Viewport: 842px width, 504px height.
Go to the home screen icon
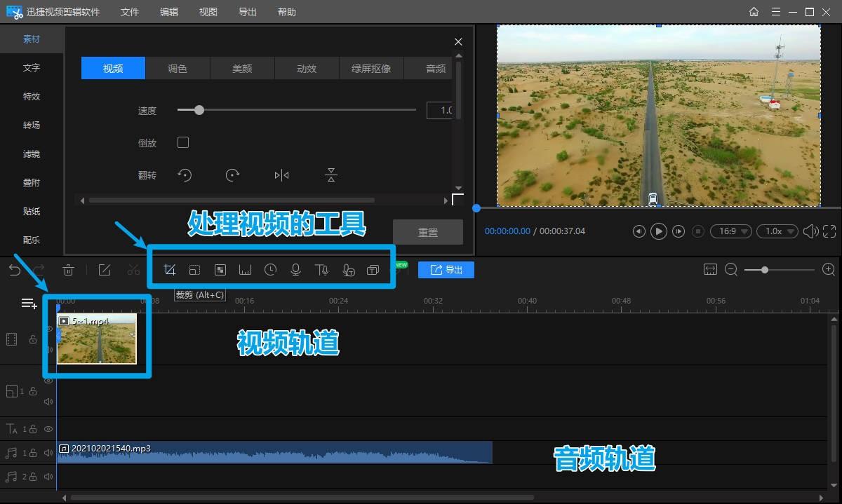pyautogui.click(x=754, y=12)
